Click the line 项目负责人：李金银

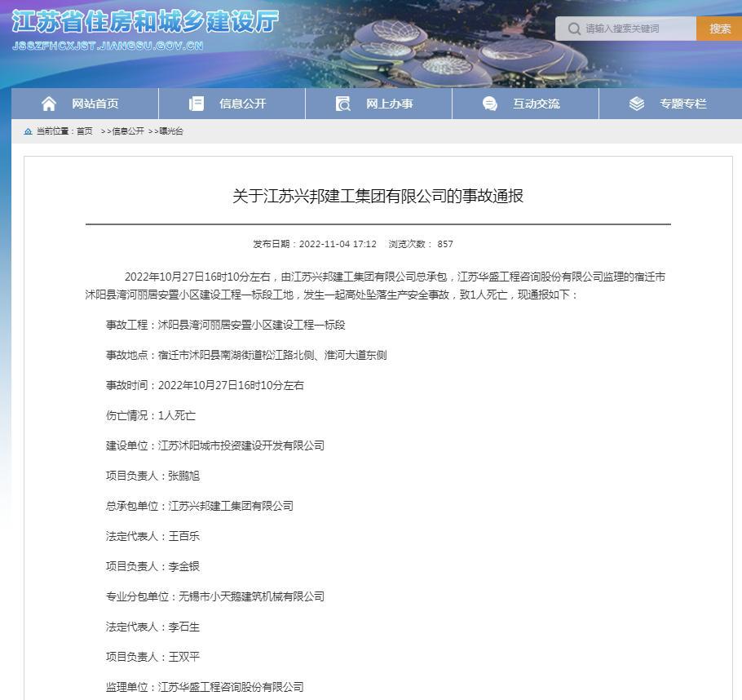click(x=152, y=566)
